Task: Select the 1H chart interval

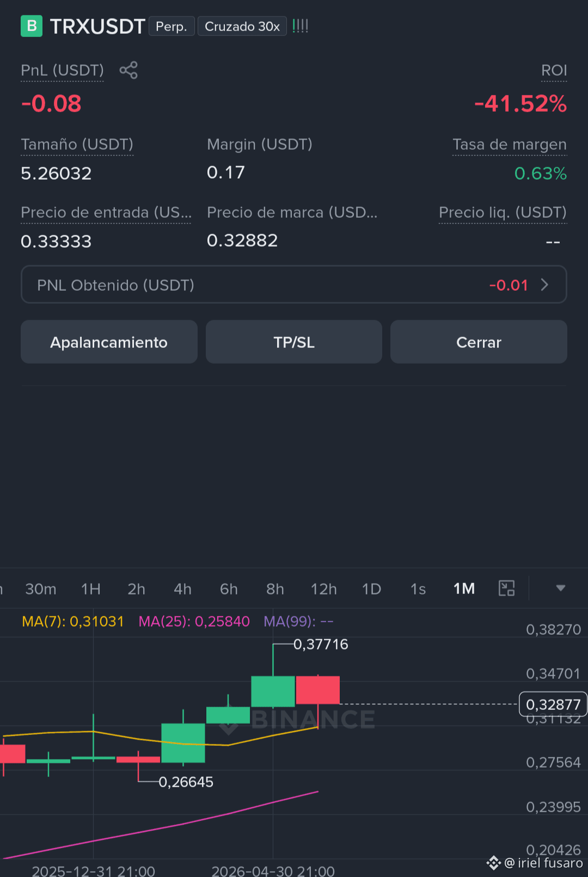Action: tap(91, 589)
